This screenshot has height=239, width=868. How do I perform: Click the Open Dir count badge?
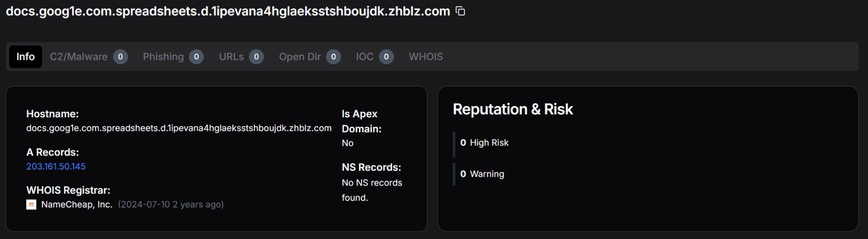pyautogui.click(x=333, y=57)
